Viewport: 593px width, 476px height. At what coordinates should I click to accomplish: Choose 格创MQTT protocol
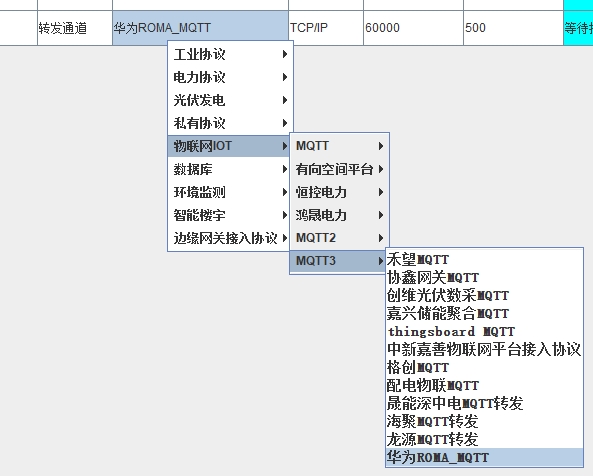point(484,367)
